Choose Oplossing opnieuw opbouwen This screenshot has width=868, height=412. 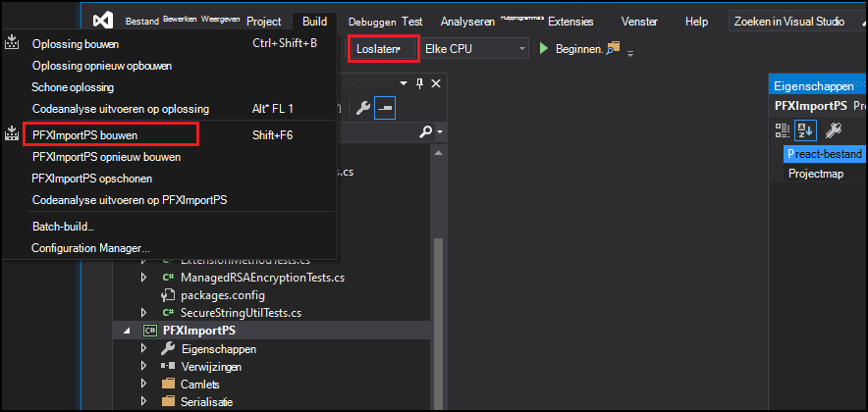(169, 66)
